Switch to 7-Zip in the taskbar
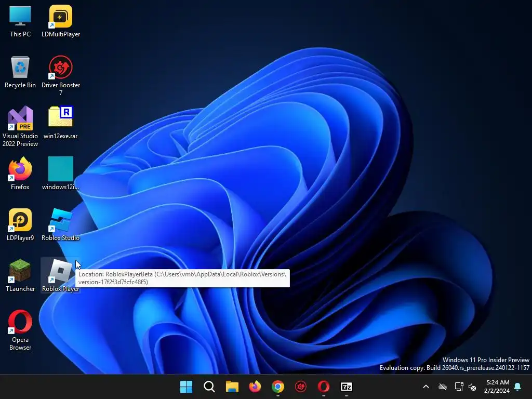 pos(347,387)
